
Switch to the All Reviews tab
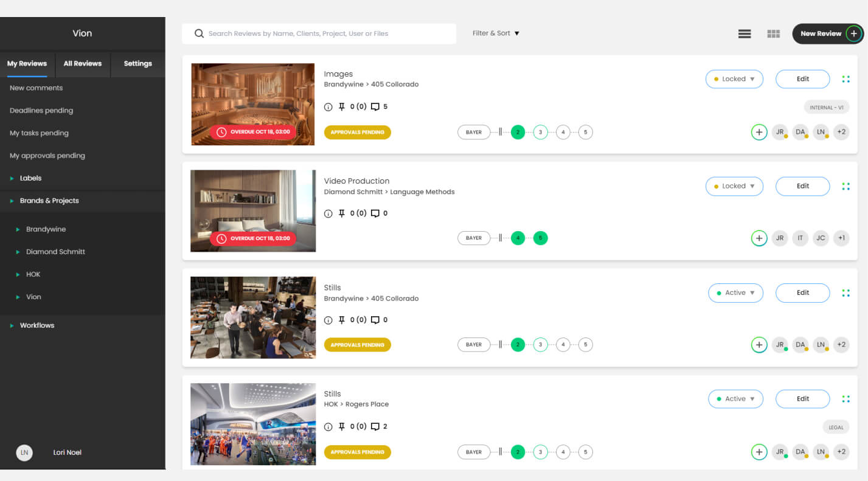pyautogui.click(x=82, y=63)
